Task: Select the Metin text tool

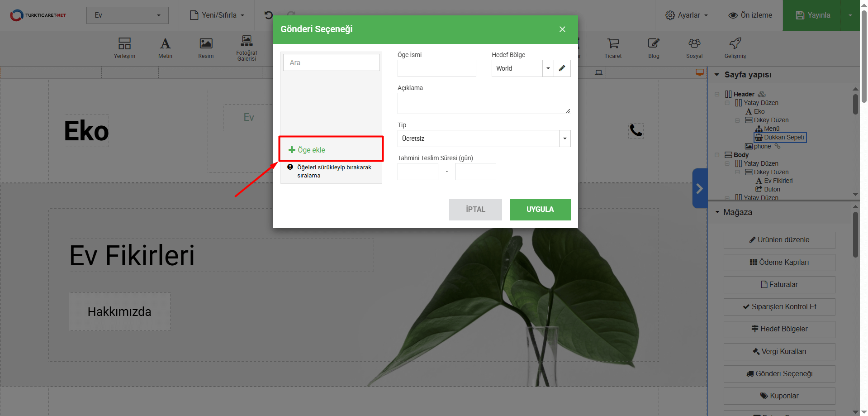Action: pos(165,48)
